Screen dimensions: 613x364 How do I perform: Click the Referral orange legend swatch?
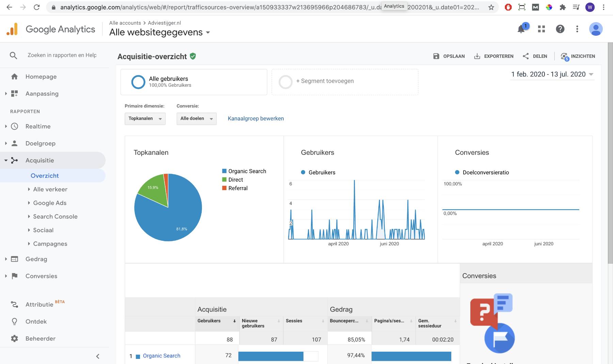coord(224,188)
